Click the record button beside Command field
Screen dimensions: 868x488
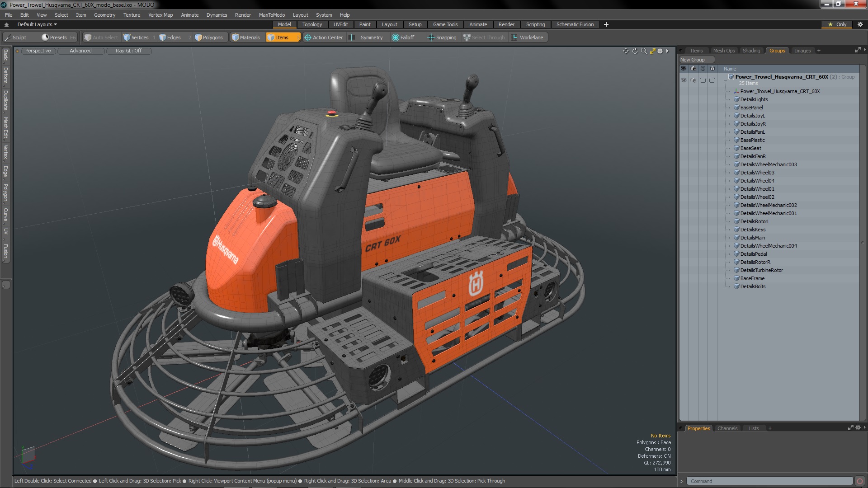860,481
